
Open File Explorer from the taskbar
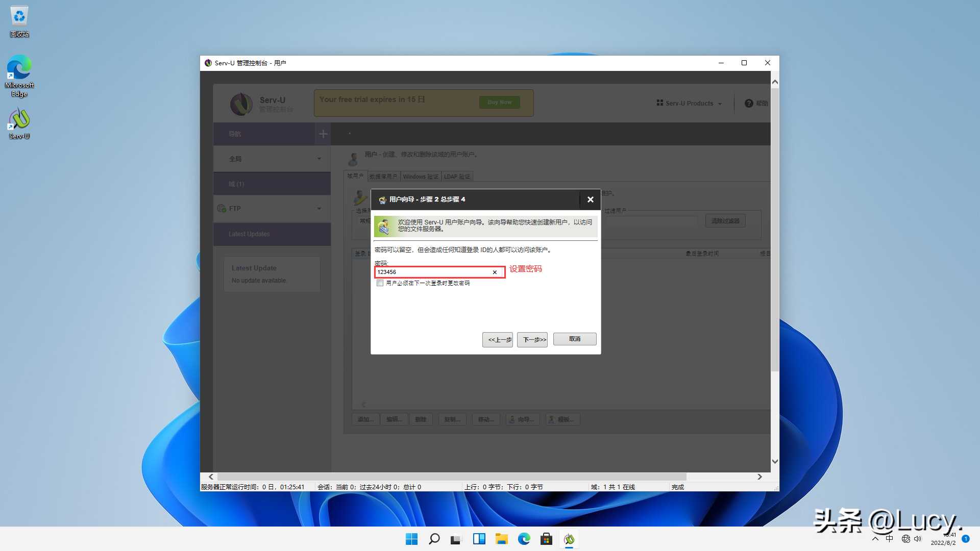coord(501,539)
